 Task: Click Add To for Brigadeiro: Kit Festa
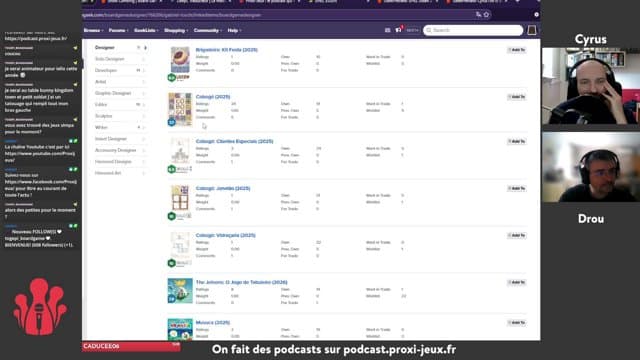pyautogui.click(x=517, y=50)
